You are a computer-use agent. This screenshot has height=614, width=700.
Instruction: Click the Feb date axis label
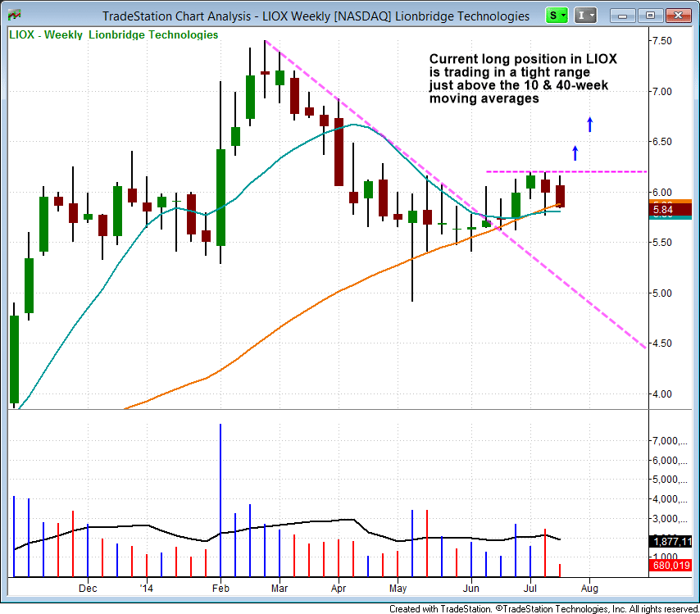pyautogui.click(x=220, y=589)
